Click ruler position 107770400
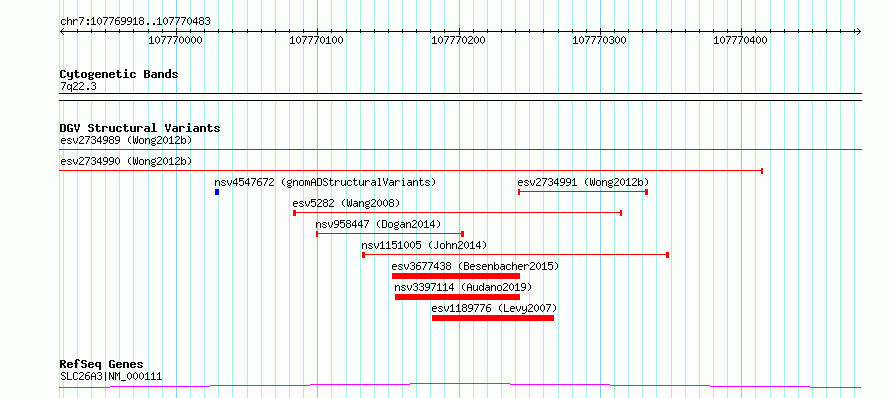This screenshot has height=398, width=890. coord(741,40)
